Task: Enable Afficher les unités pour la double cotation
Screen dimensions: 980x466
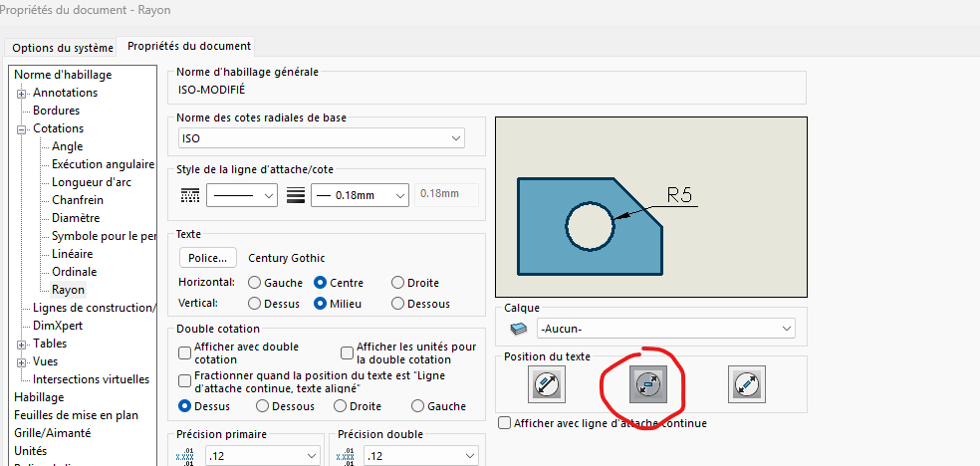Action: click(347, 352)
